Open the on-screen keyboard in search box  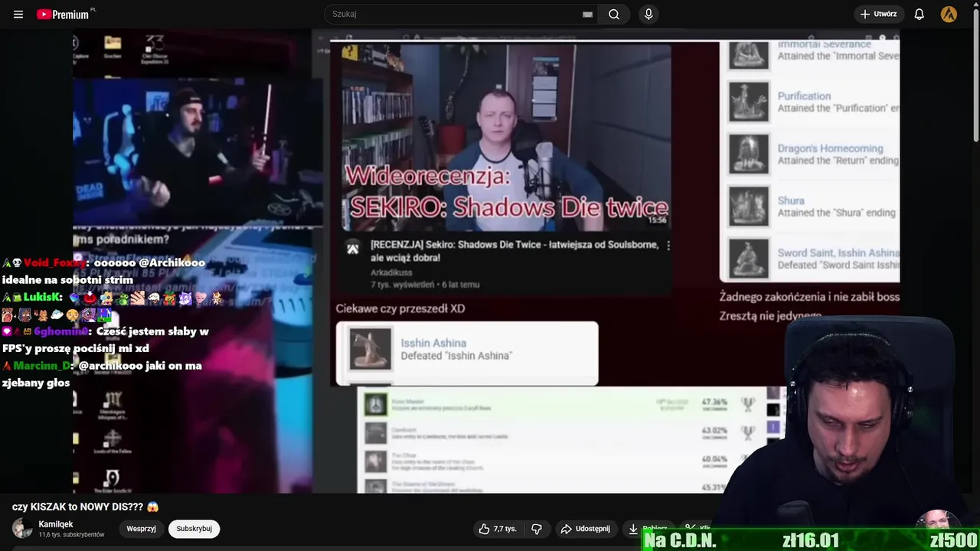pyautogui.click(x=587, y=14)
